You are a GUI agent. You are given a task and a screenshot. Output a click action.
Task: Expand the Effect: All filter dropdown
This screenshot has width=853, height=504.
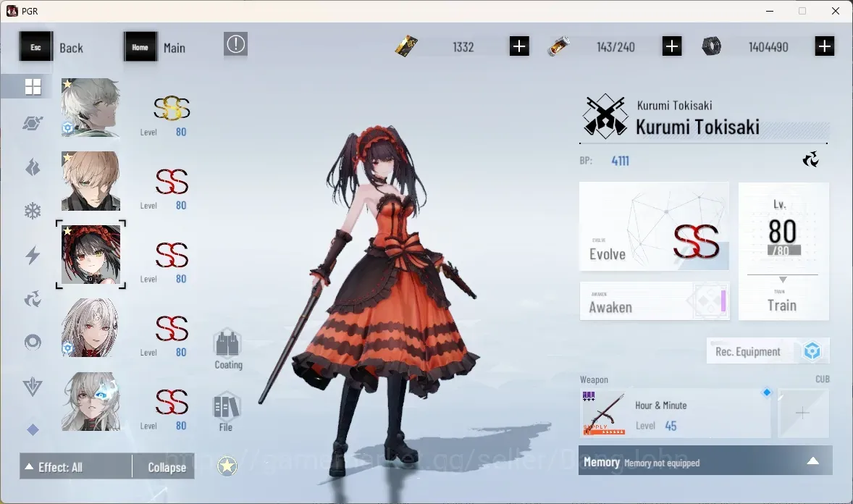75,466
